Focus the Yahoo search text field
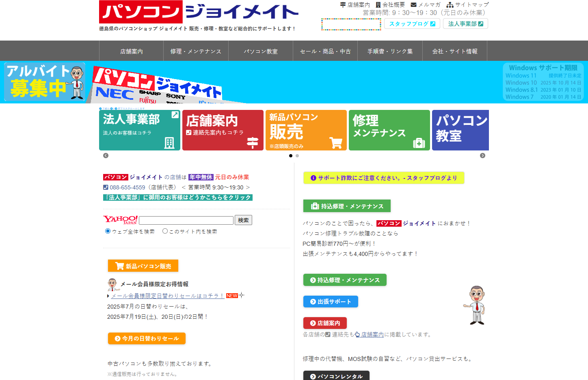Screen dimensions: 588x380 (186, 220)
